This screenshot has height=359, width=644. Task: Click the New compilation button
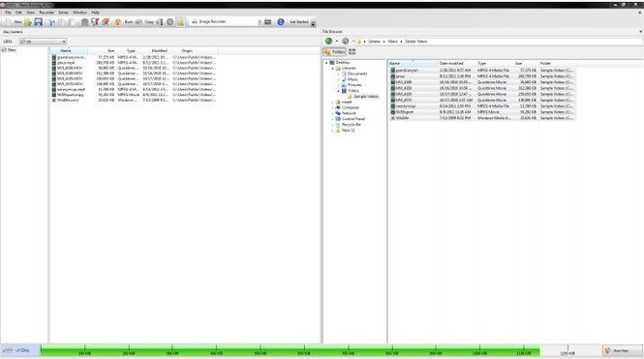(14, 21)
